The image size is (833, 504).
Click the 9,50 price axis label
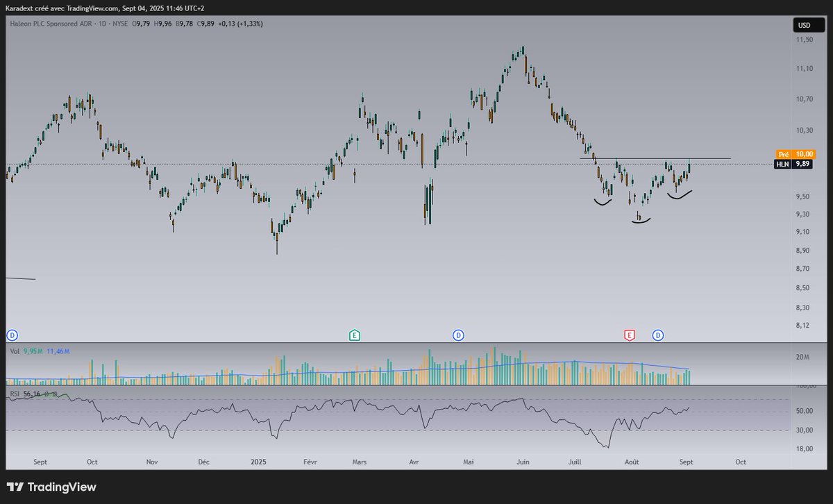click(804, 196)
